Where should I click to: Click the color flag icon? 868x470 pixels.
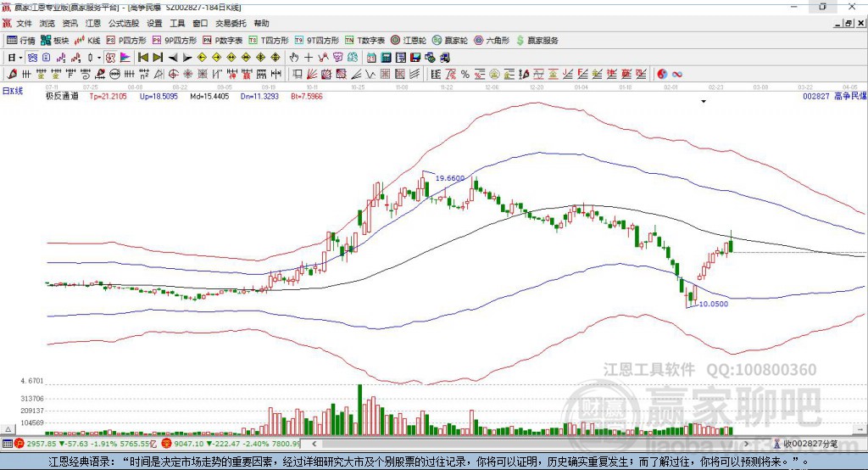(125, 57)
